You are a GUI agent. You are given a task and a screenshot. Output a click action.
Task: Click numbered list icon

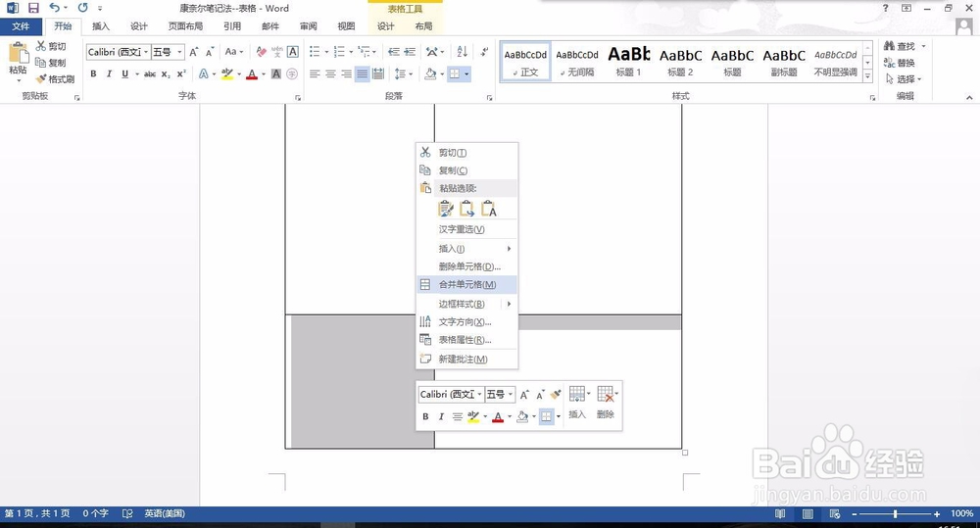click(339, 52)
